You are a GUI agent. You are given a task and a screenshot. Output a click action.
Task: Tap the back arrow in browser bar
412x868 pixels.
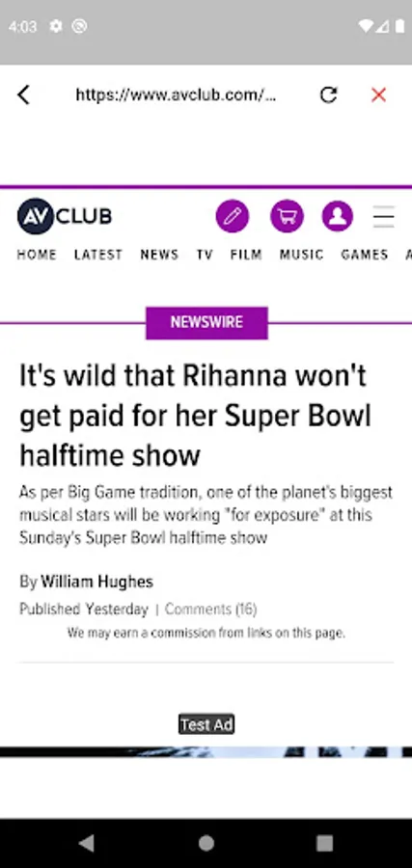(x=23, y=95)
